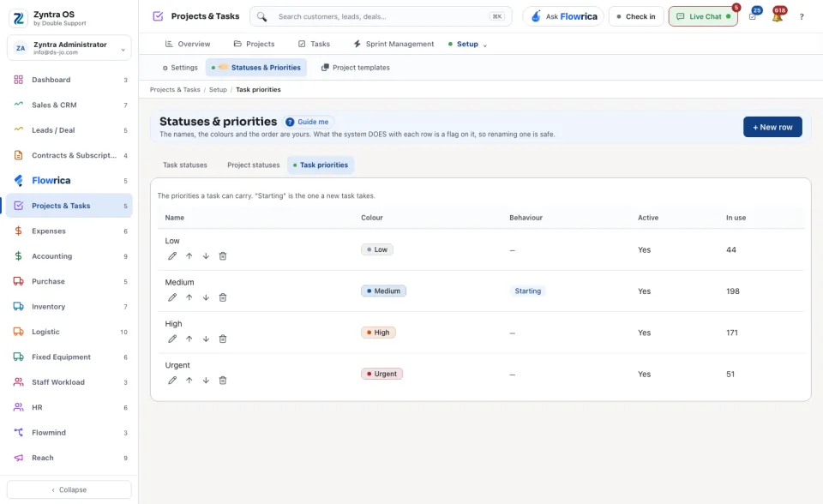Open the notifications bell
Viewport: 823px width, 504px height.
pos(778,16)
